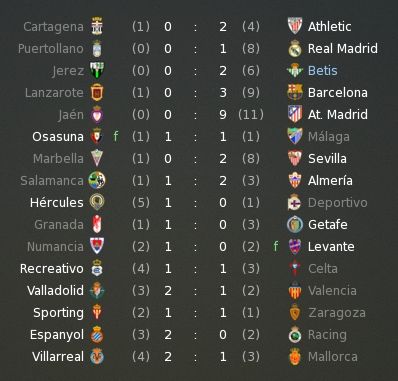Select the Recreativo team name

[52, 269]
